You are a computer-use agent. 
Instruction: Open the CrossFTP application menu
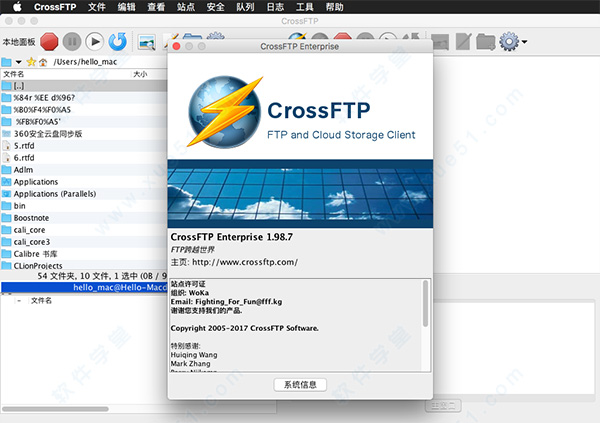[55, 7]
